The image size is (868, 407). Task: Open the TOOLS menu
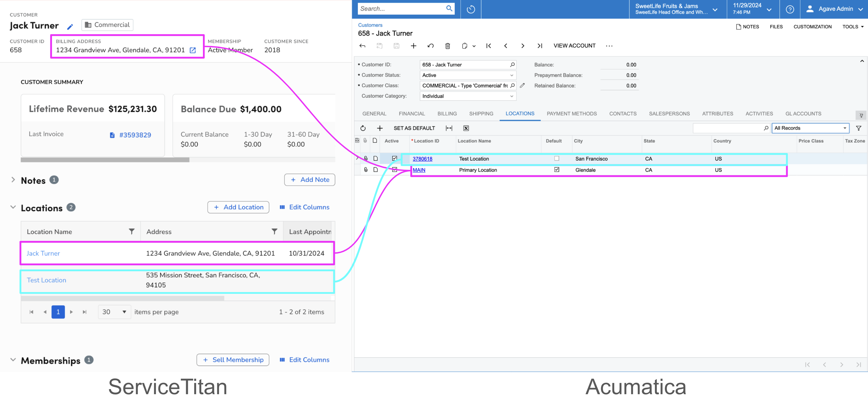pos(853,27)
